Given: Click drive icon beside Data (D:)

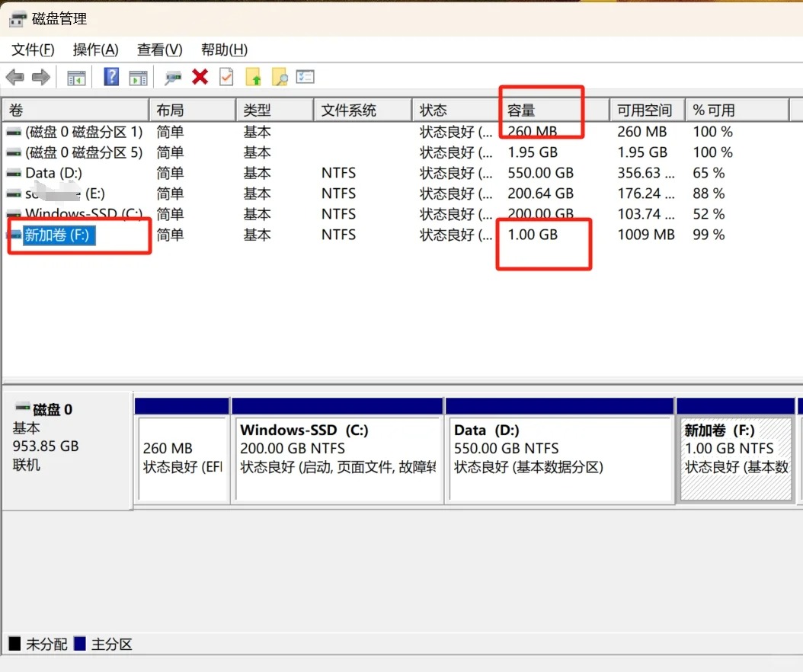Looking at the screenshot, I should [14, 173].
